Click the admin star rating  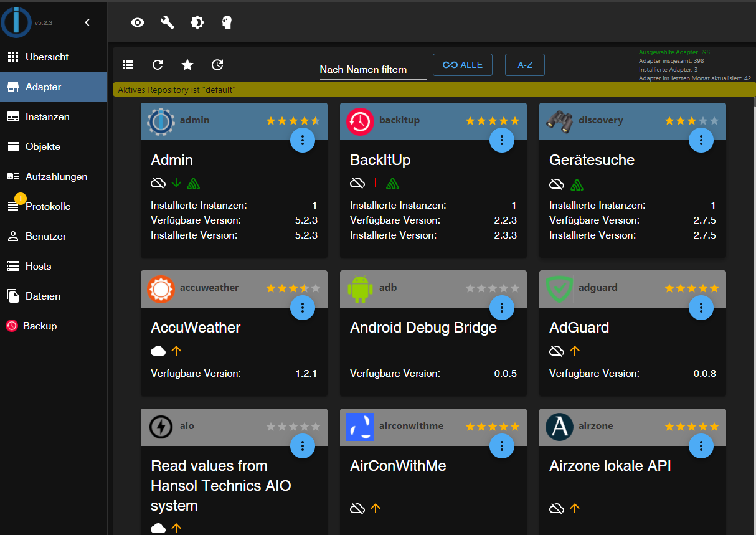point(293,121)
